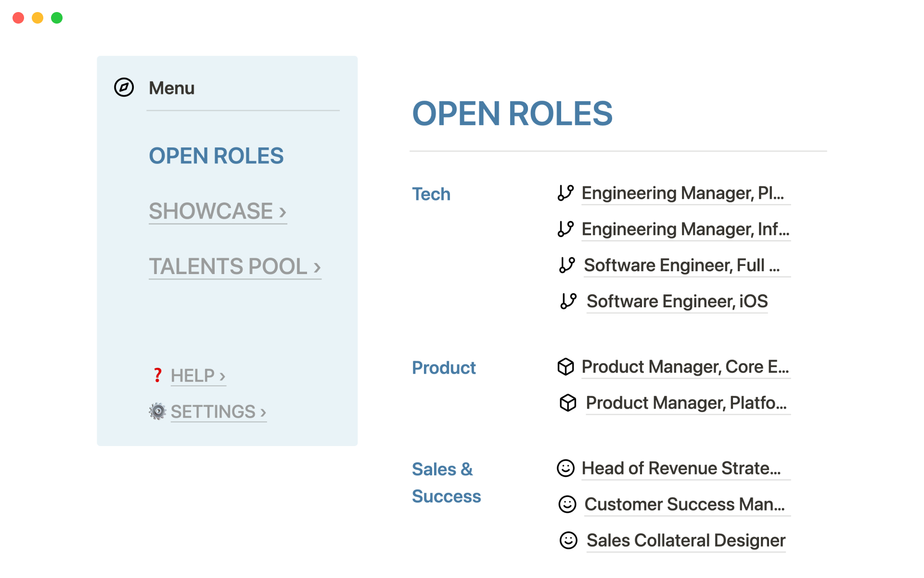Click smiley icon beside Sales Collateral Designer
The width and height of the screenshot is (924, 578).
pyautogui.click(x=568, y=540)
